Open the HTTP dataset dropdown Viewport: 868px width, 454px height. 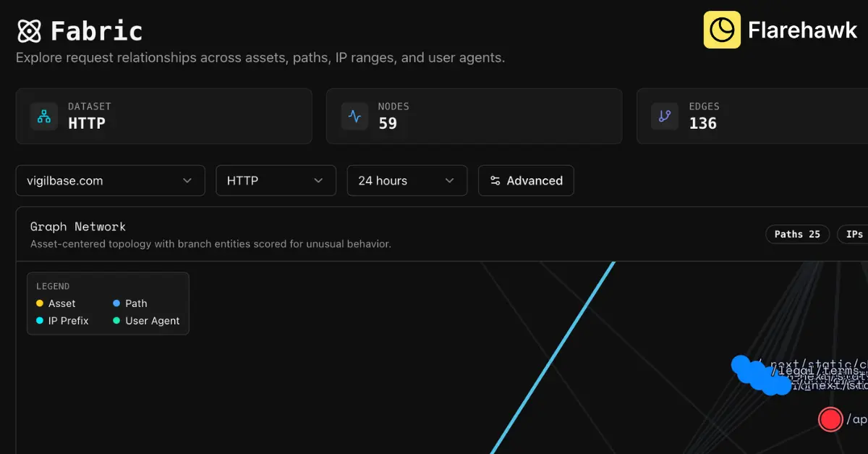(276, 181)
